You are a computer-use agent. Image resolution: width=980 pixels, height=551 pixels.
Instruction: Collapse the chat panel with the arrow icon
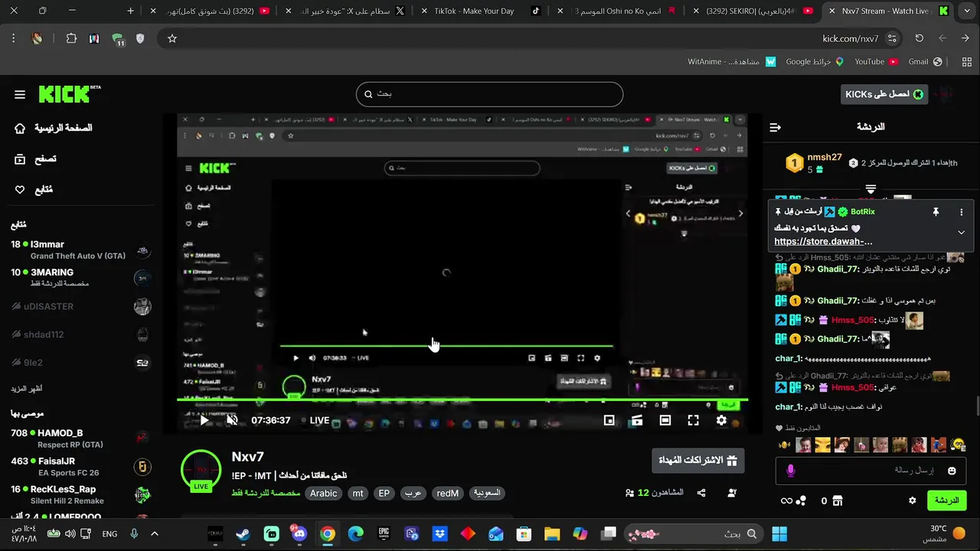point(775,127)
